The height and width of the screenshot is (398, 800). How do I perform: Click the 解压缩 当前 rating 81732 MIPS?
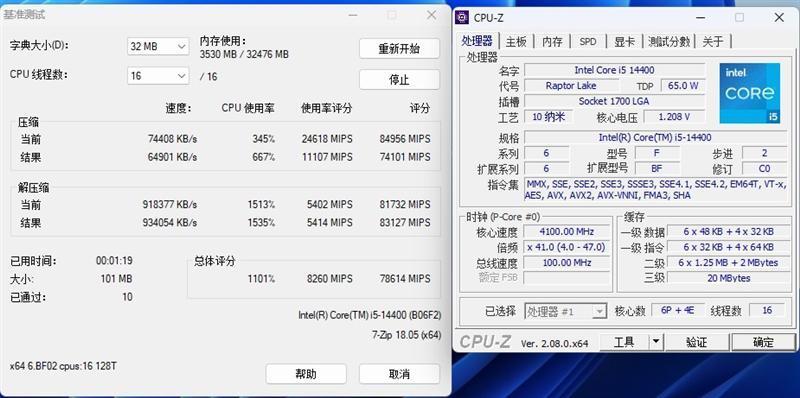click(405, 205)
